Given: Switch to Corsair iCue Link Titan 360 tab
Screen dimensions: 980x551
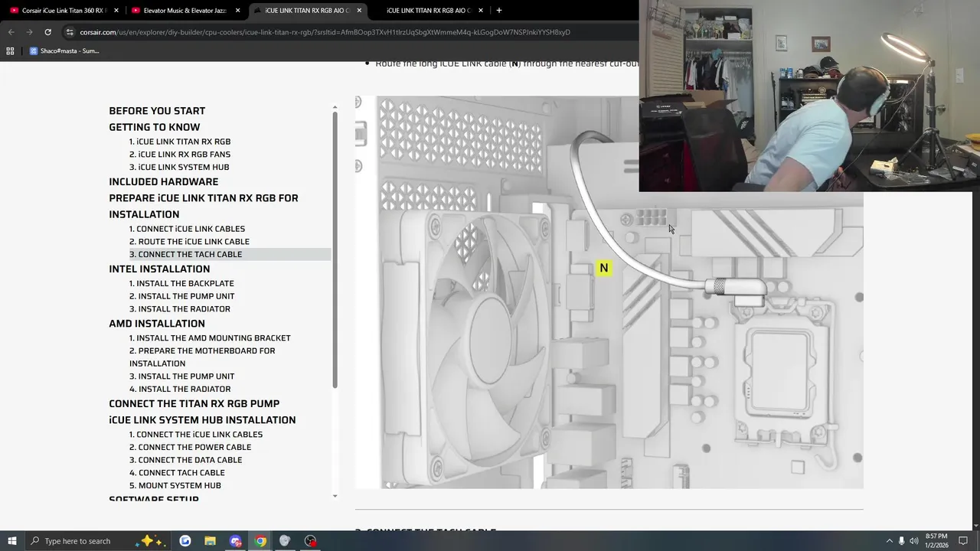Looking at the screenshot, I should pos(63,11).
